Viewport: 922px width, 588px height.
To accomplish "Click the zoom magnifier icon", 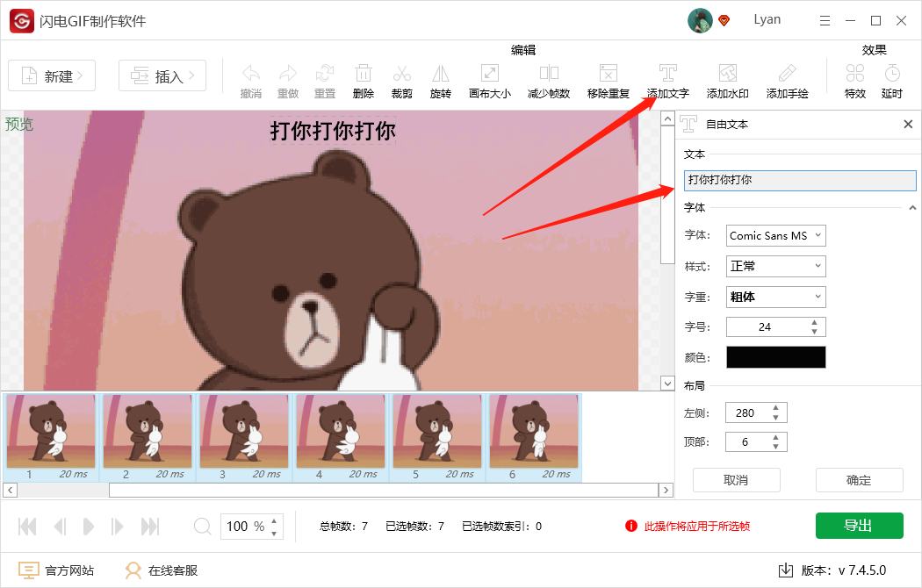I will [x=202, y=527].
